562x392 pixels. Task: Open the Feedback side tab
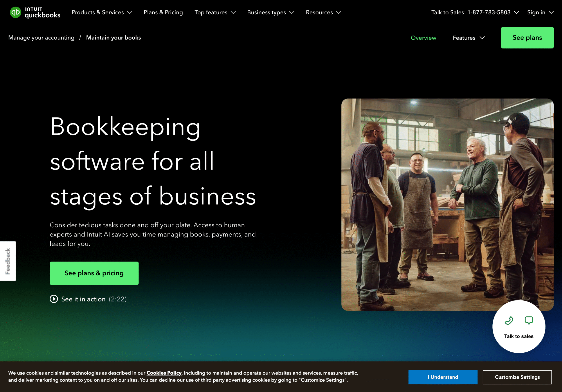coord(8,261)
